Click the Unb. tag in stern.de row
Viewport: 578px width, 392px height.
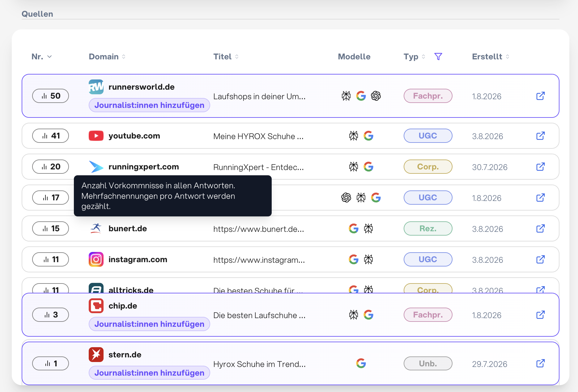pyautogui.click(x=428, y=363)
